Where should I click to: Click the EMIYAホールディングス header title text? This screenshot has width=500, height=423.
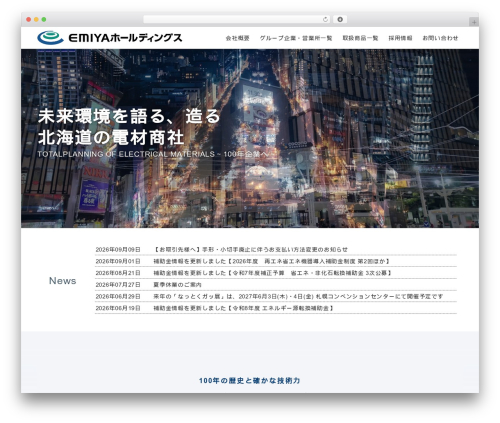point(125,38)
